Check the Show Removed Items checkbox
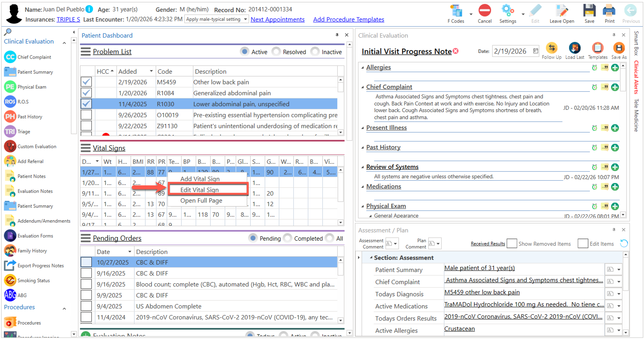Viewport: 644px width, 339px height. click(511, 244)
